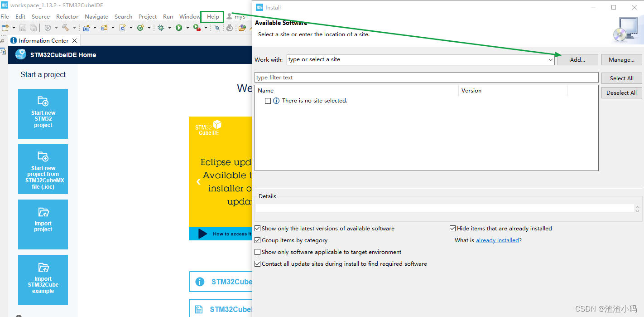The height and width of the screenshot is (317, 644).
Task: Click the restore view icon in left margin
Action: (x=3, y=41)
